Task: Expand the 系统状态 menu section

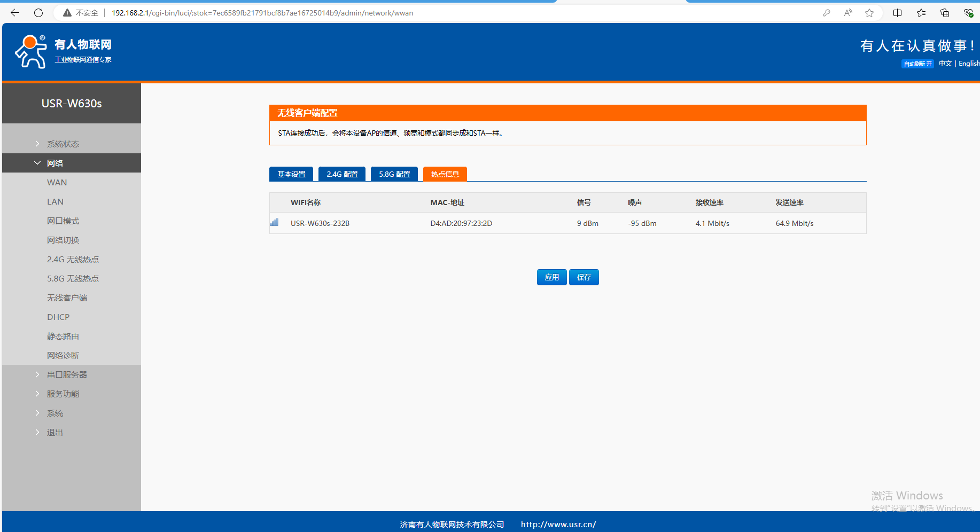Action: pos(63,144)
